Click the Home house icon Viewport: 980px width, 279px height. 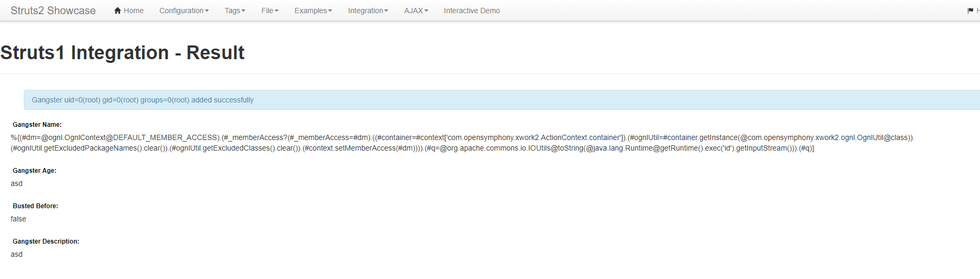tap(118, 11)
